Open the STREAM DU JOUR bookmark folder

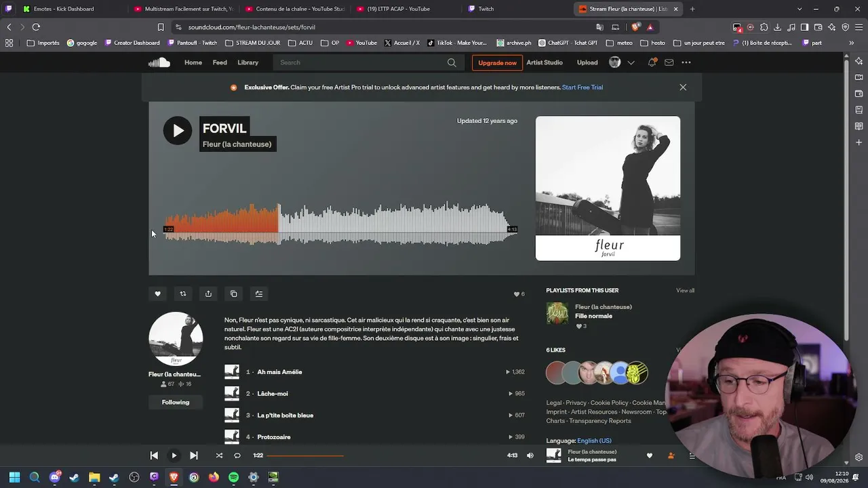click(x=252, y=43)
